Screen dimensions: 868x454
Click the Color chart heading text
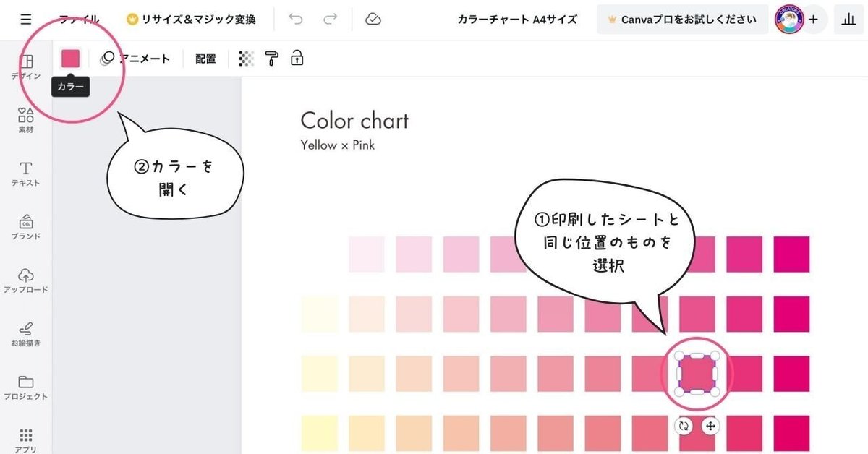tap(354, 120)
